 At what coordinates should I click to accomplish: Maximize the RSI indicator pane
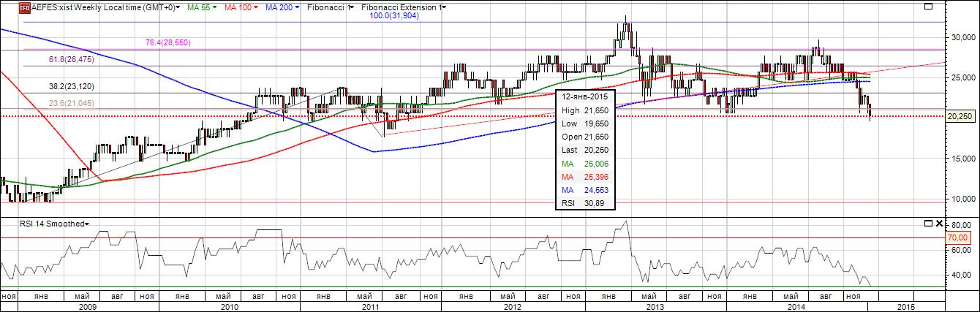pyautogui.click(x=928, y=223)
